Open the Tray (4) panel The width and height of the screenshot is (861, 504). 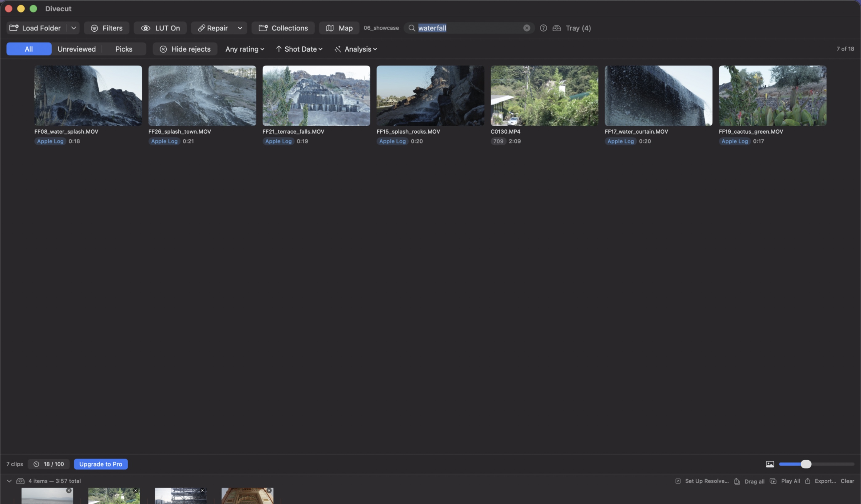coord(572,28)
